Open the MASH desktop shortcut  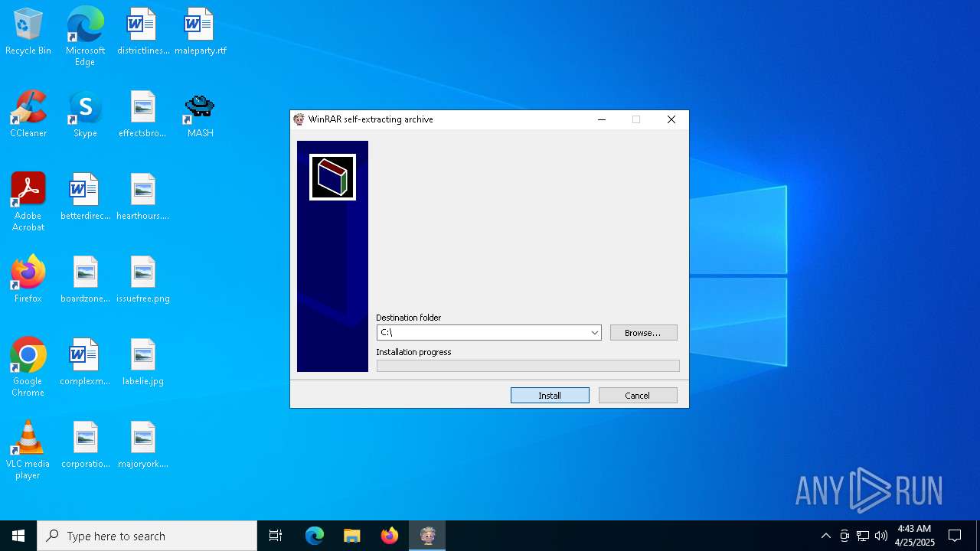pos(201,115)
